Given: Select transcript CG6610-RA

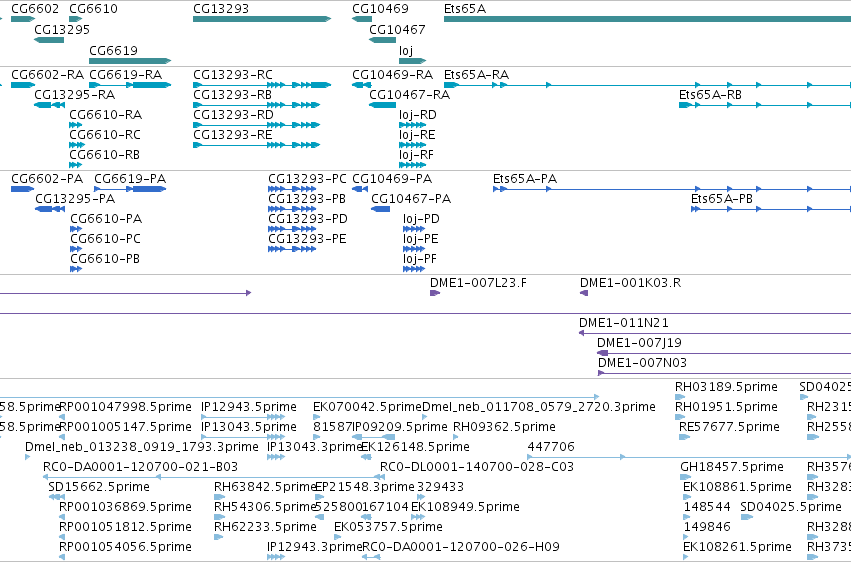Looking at the screenshot, I should coord(75,125).
